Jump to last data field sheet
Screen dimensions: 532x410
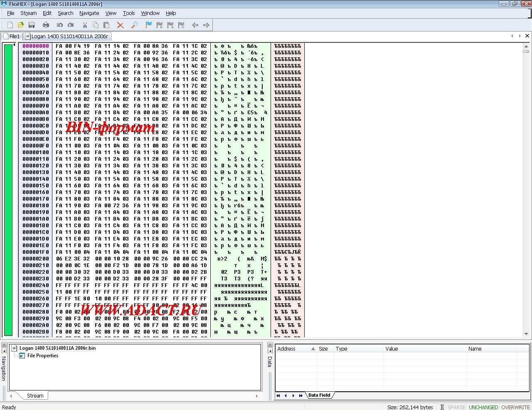[300, 395]
